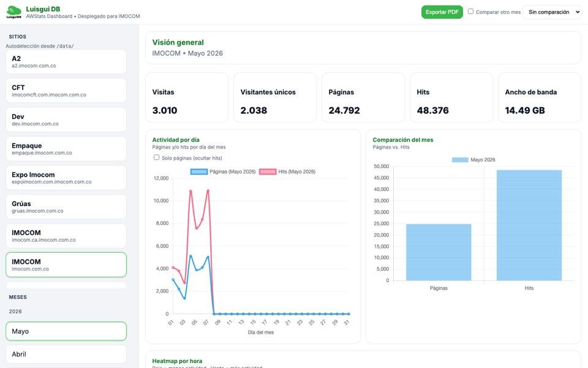Screen dimensions: 588x368
Task: Select the Grúas site card
Action: (66, 207)
